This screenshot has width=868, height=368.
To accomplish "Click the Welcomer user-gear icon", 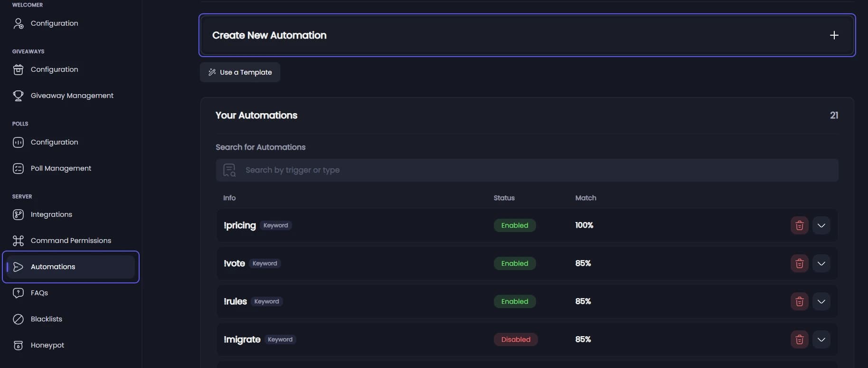I will click(18, 23).
